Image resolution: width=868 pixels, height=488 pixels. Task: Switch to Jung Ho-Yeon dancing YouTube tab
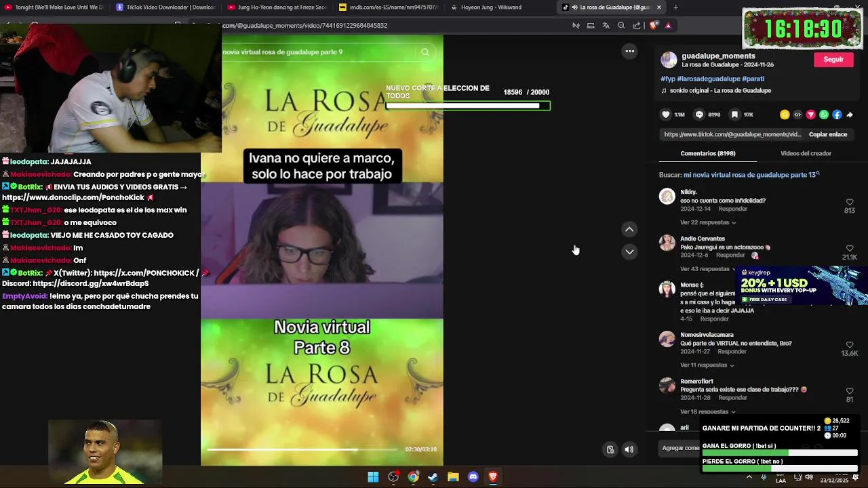tap(277, 7)
